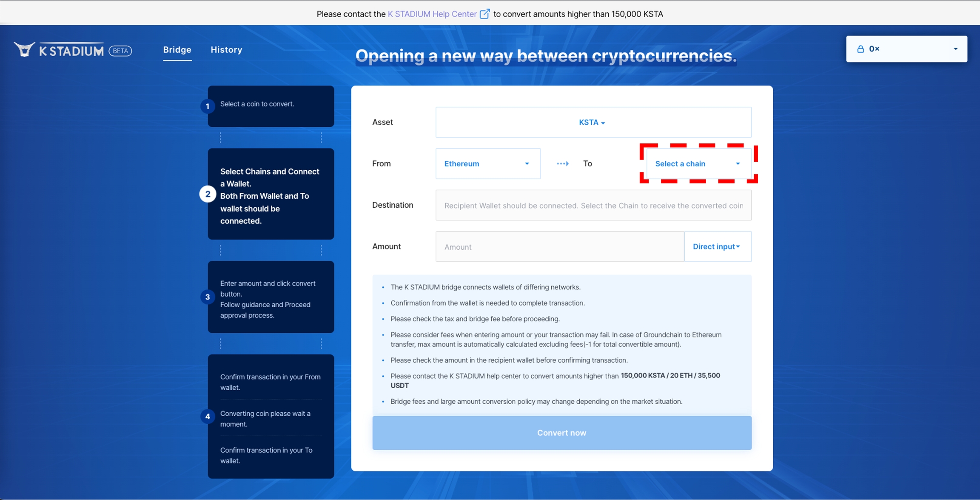The height and width of the screenshot is (500, 980).
Task: Click the dotted arrow between From and To
Action: pyautogui.click(x=563, y=163)
